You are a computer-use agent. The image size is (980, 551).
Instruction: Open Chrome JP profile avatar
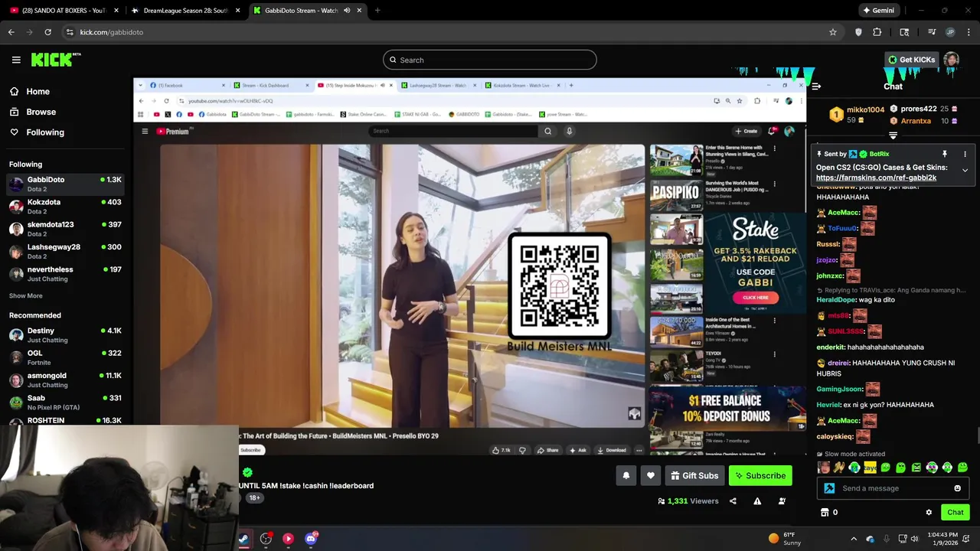point(950,32)
